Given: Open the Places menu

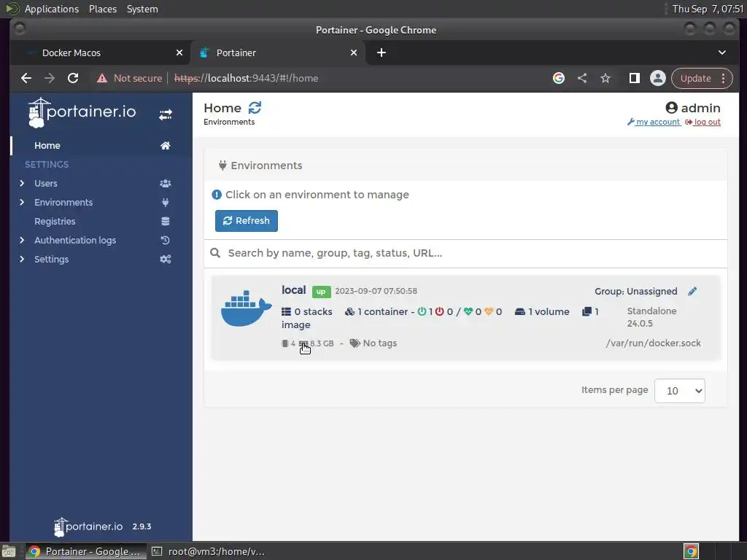Looking at the screenshot, I should (x=103, y=9).
